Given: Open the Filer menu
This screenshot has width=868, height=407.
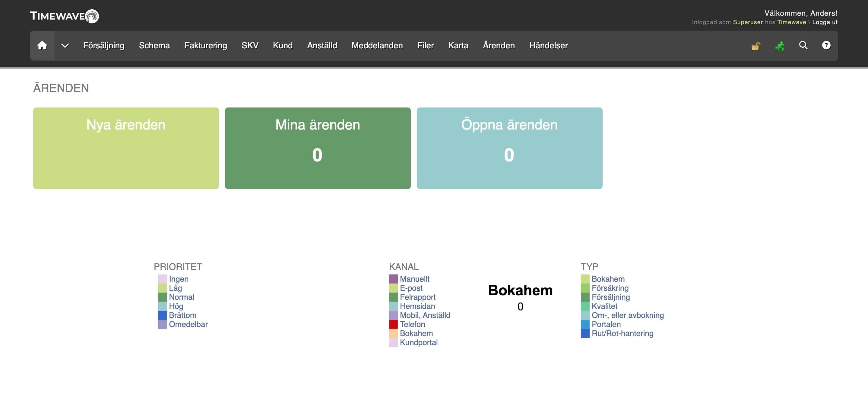Looking at the screenshot, I should (x=426, y=46).
